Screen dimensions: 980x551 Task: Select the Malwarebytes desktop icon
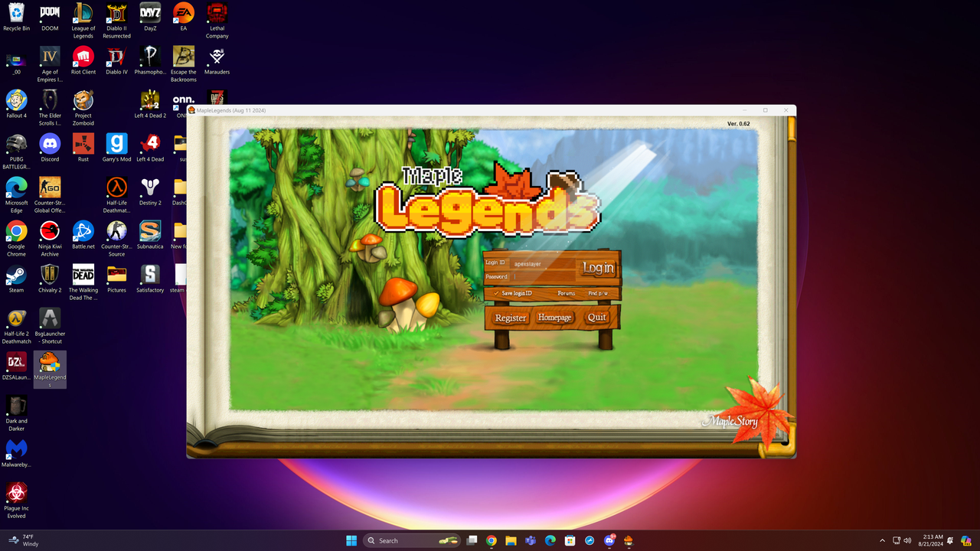(x=16, y=454)
